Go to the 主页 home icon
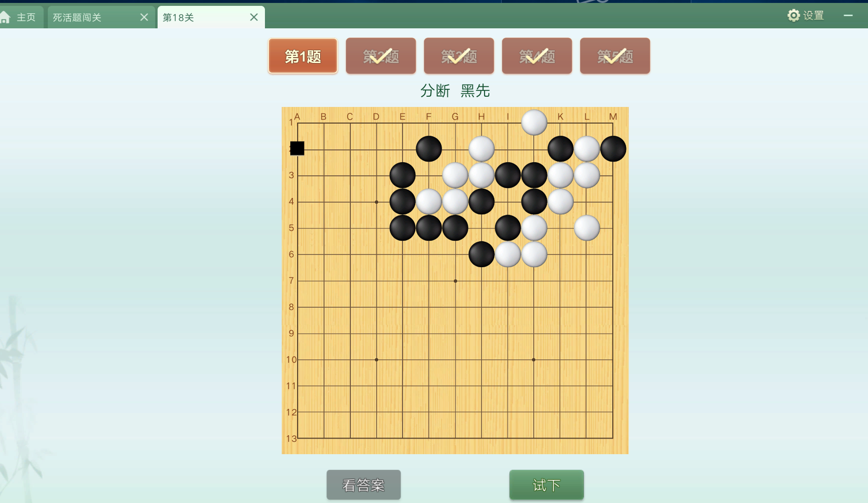The image size is (868, 503). click(5, 18)
